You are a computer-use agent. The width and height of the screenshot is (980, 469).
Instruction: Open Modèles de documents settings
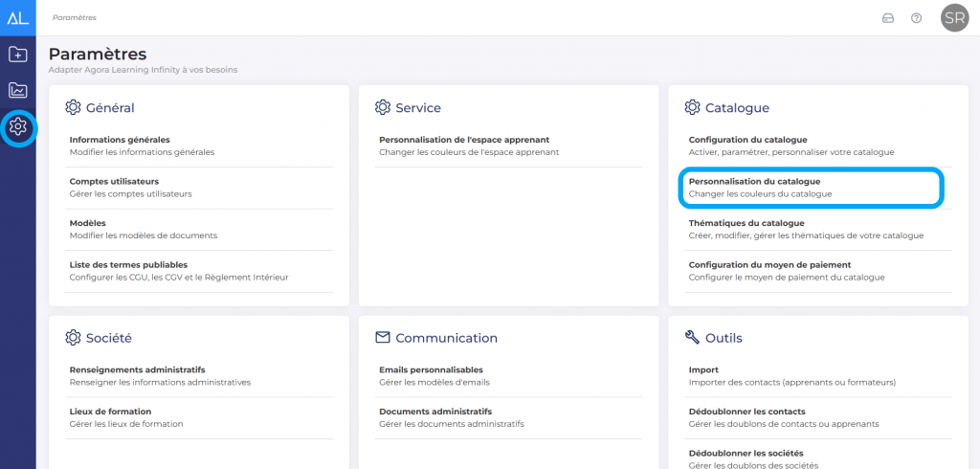pyautogui.click(x=88, y=223)
